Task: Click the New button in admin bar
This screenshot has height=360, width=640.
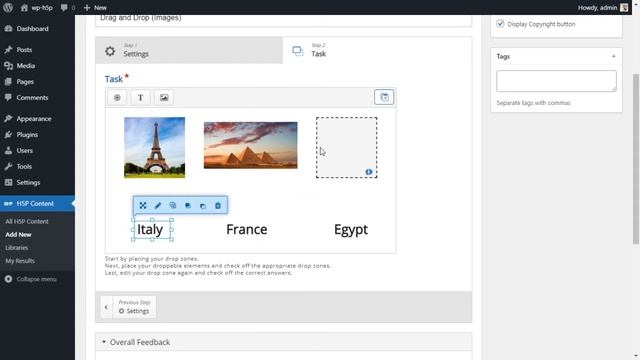Action: pos(95,7)
